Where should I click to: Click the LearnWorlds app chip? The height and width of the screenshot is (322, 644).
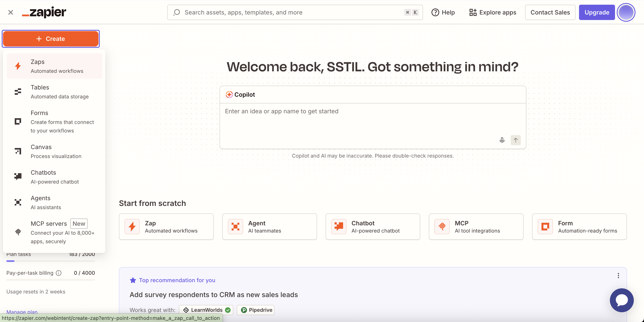[206, 310]
